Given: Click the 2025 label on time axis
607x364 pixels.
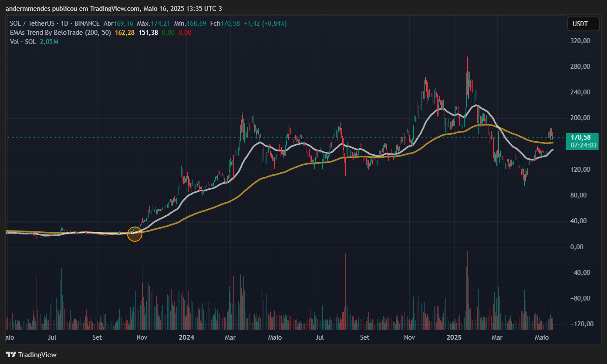Looking at the screenshot, I should 454,337.
